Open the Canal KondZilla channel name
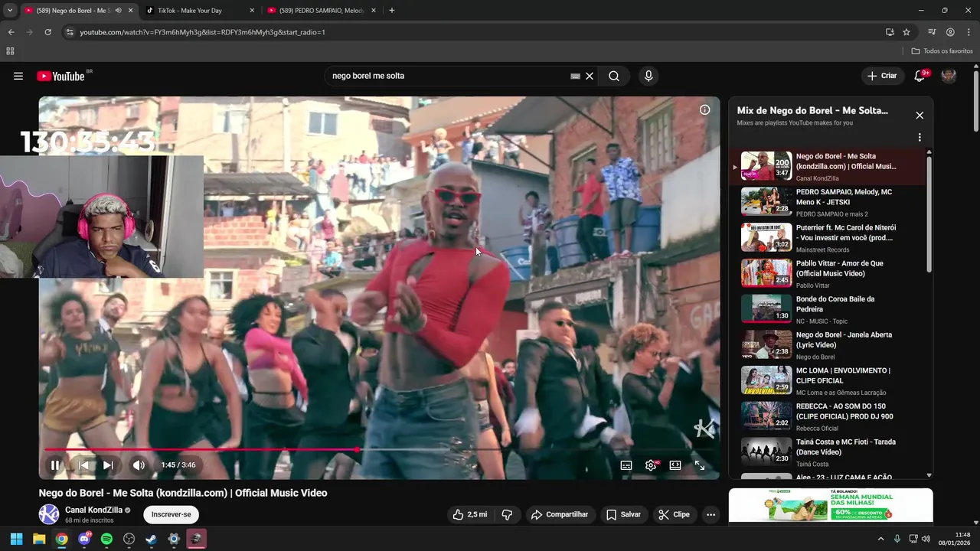Image resolution: width=980 pixels, height=551 pixels. click(93, 510)
